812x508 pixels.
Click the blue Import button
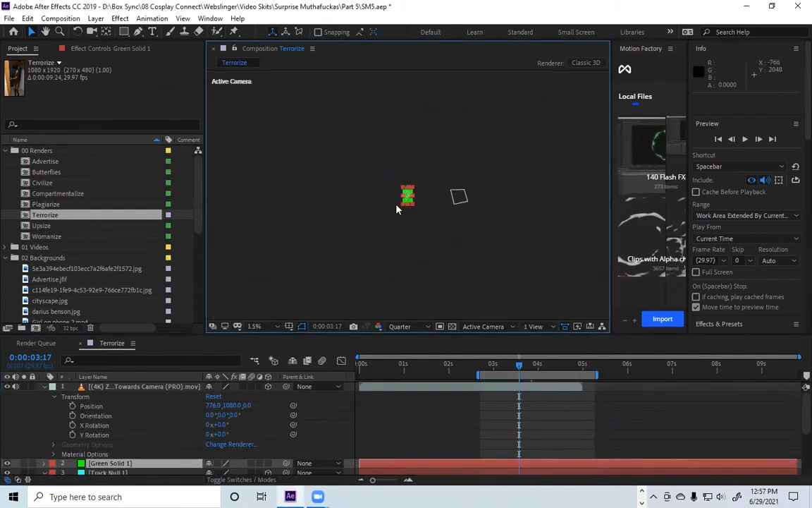(662, 319)
